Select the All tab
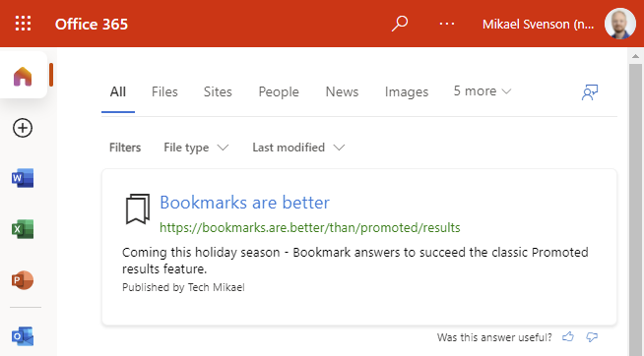 tap(118, 91)
